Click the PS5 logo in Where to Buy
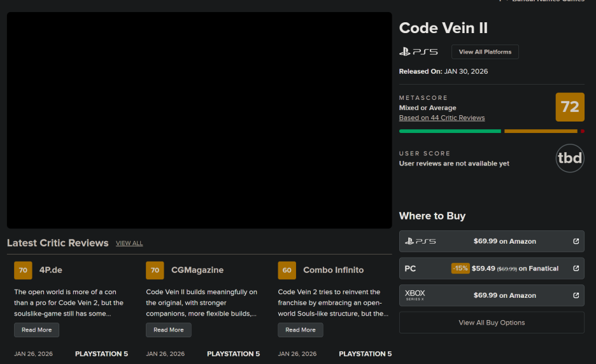This screenshot has width=596, height=364. 420,241
